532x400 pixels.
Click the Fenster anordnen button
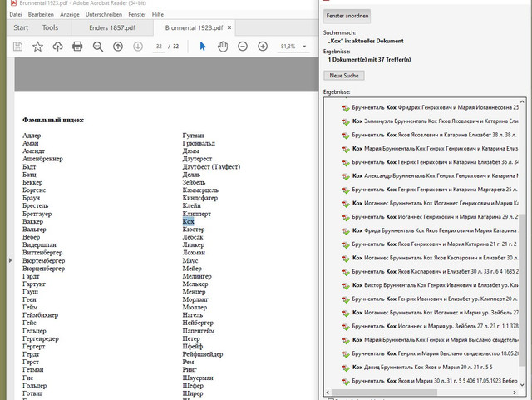point(347,16)
